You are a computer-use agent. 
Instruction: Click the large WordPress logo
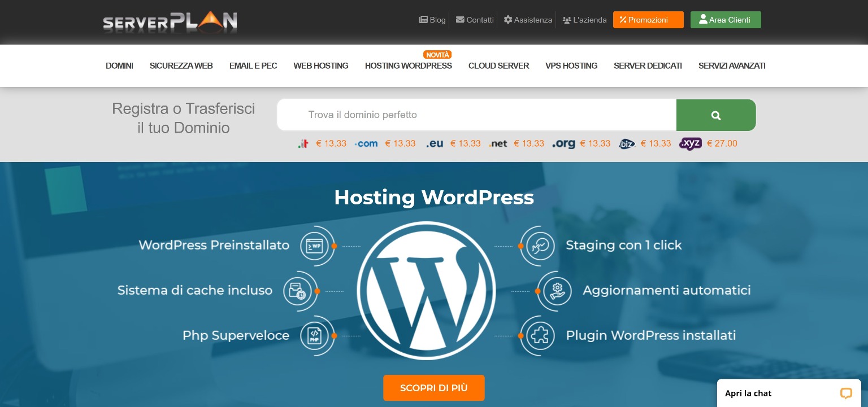[x=426, y=291]
